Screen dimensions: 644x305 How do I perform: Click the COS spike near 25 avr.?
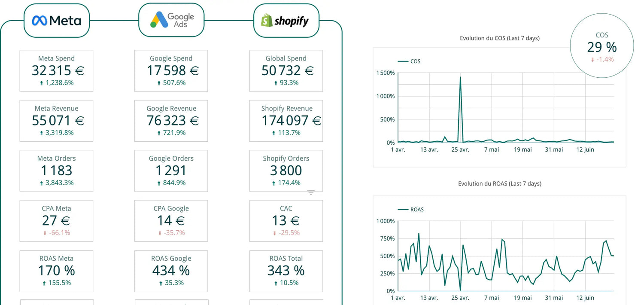pos(460,78)
